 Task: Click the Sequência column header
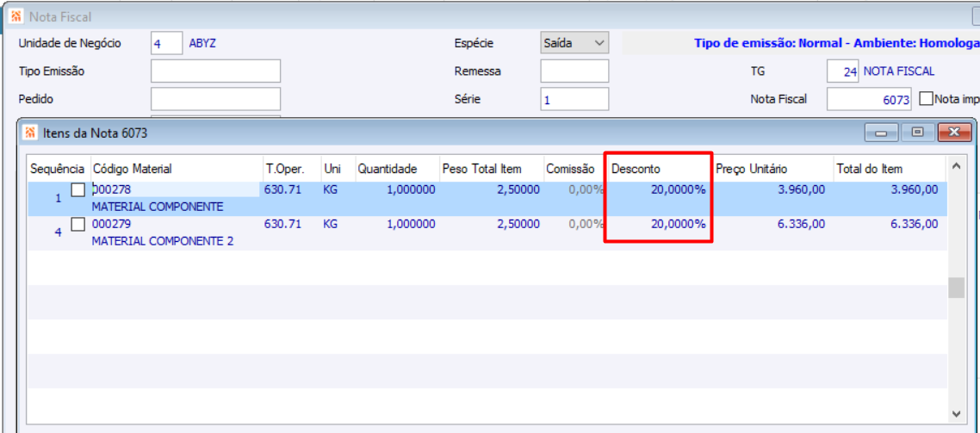point(58,169)
